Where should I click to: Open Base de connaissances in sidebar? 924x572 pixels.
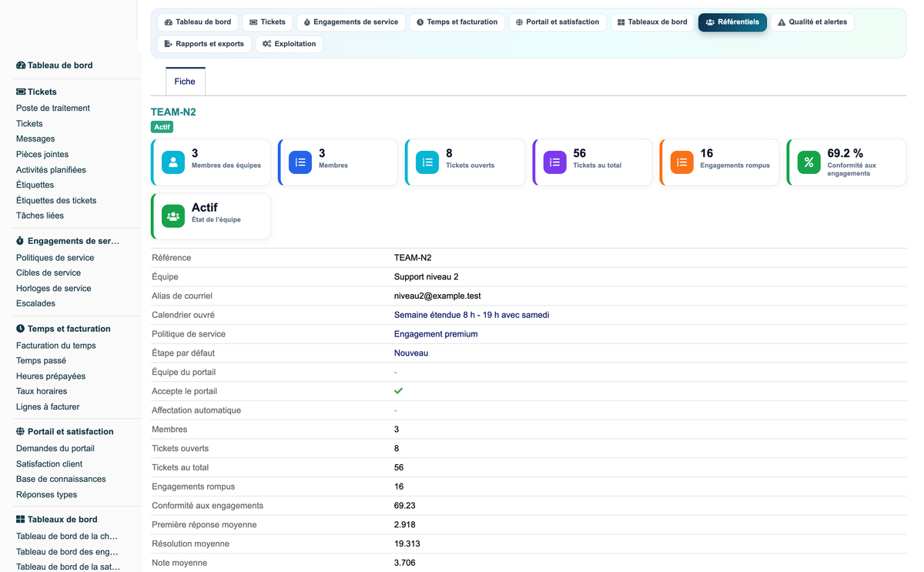(61, 480)
